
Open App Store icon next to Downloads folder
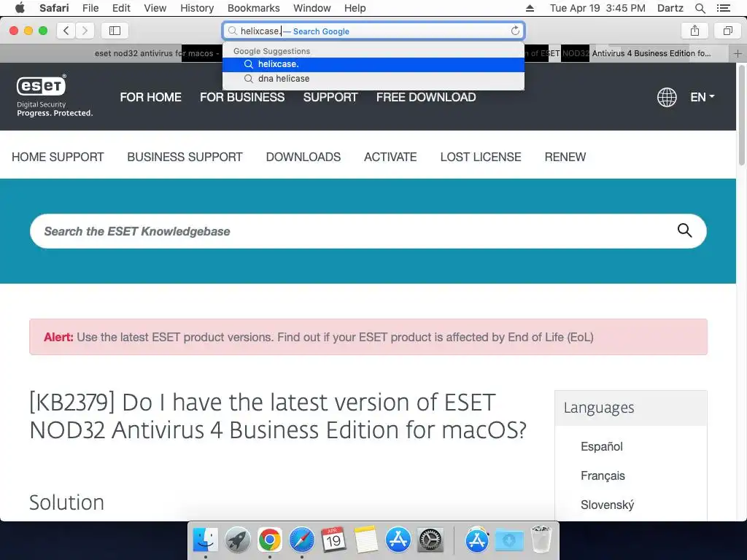(x=477, y=540)
